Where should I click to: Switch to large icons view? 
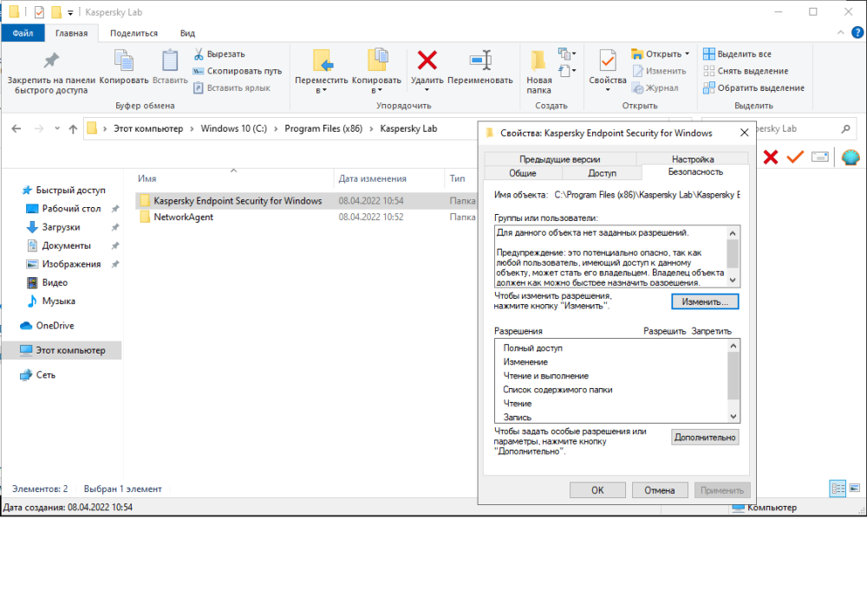[855, 489]
